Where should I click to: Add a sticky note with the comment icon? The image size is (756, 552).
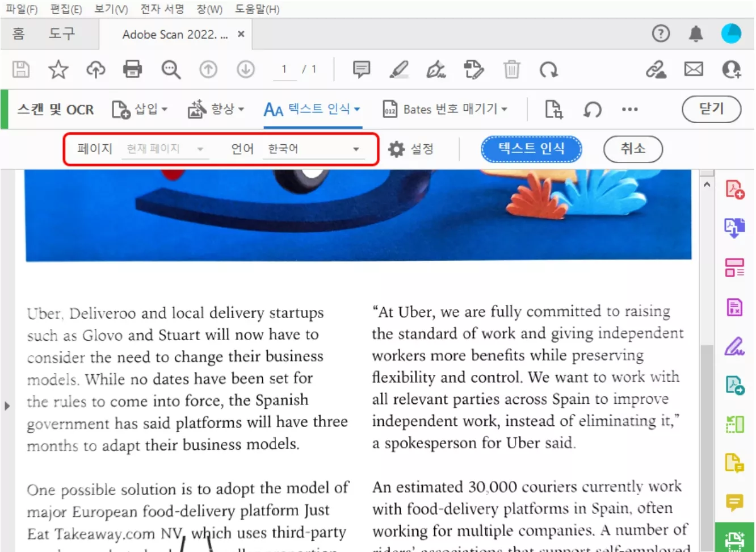(x=362, y=69)
